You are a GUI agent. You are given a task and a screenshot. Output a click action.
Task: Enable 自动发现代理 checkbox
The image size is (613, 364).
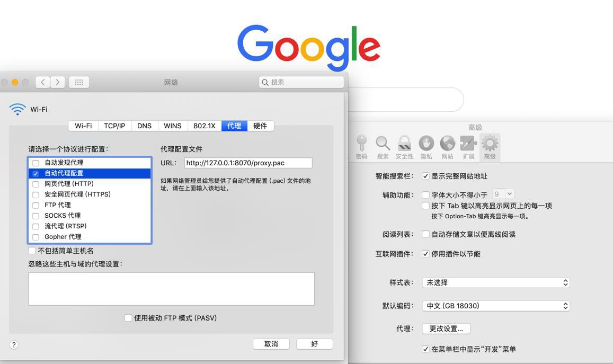[35, 163]
